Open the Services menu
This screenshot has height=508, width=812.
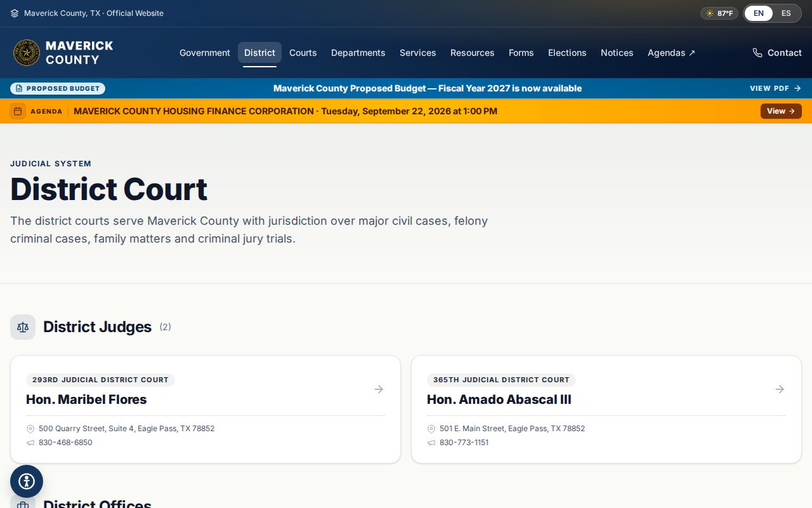(x=418, y=53)
